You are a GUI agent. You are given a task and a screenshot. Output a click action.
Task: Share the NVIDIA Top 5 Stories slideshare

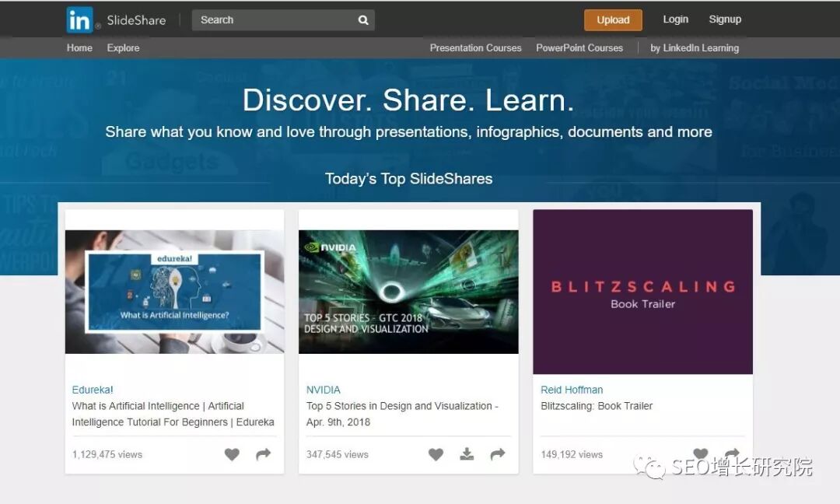tap(498, 454)
